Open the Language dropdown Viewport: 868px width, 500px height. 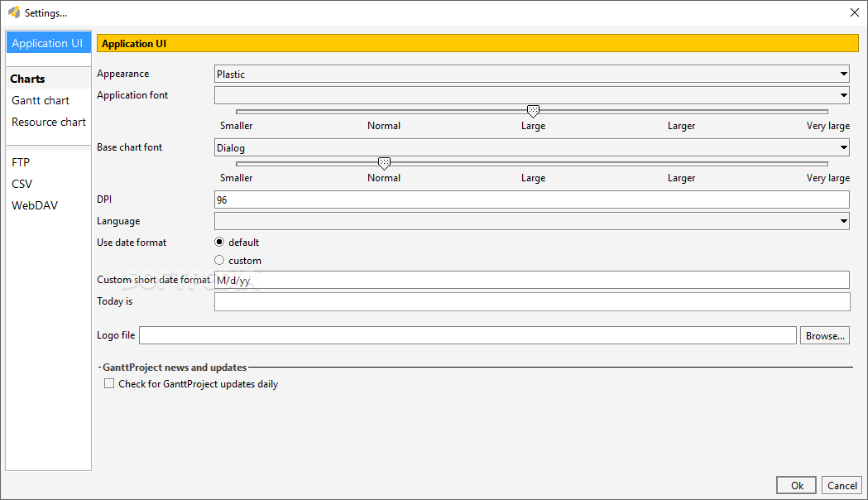coord(531,221)
